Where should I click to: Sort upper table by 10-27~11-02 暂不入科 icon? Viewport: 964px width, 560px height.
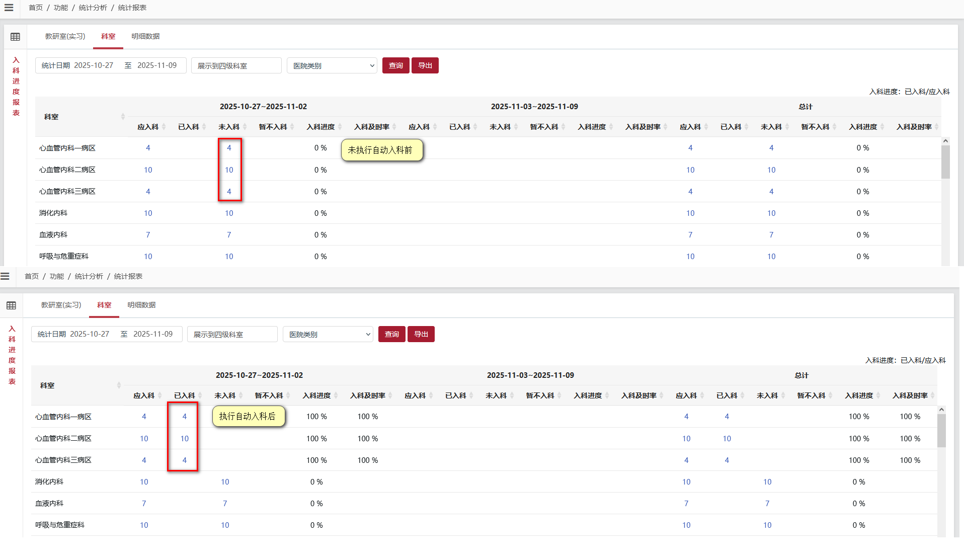pyautogui.click(x=292, y=127)
